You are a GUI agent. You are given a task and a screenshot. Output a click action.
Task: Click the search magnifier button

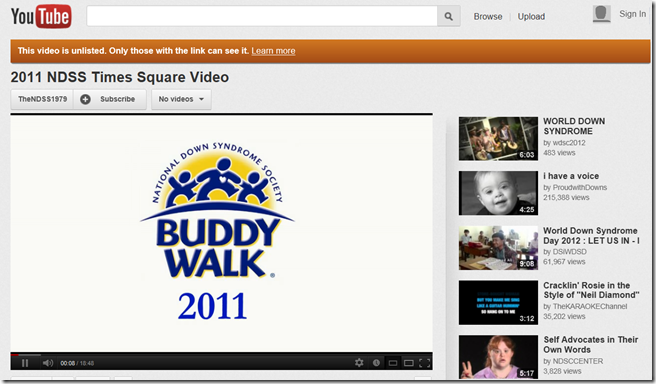pos(448,16)
